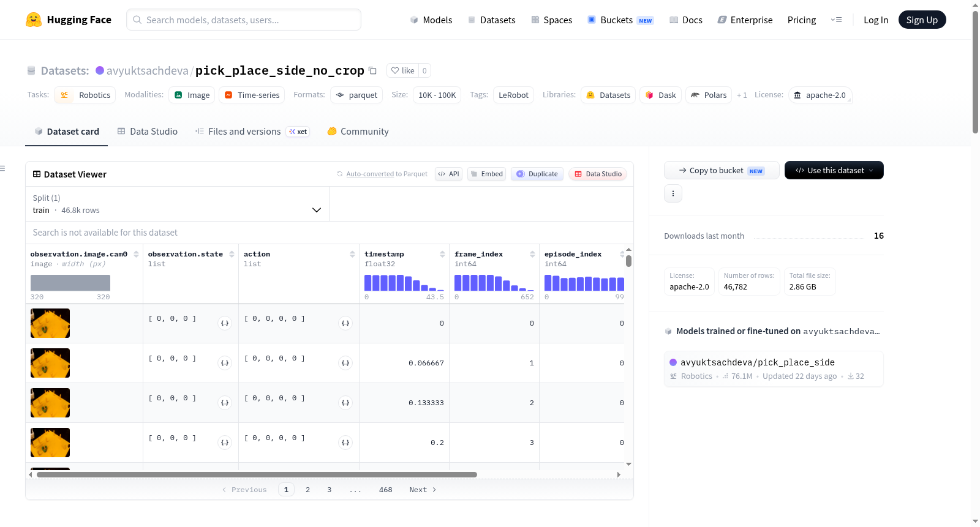Sort by the frame_index column arrows
The height and width of the screenshot is (527, 980).
[532, 254]
